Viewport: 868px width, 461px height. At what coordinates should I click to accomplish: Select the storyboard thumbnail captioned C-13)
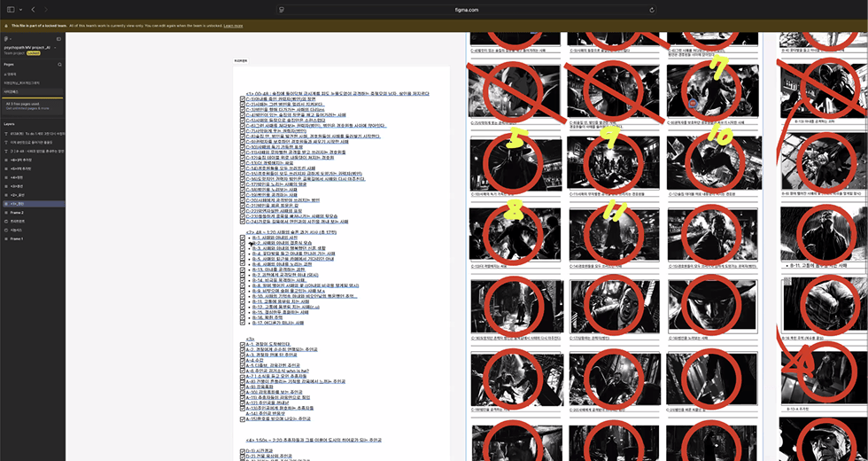point(515,235)
